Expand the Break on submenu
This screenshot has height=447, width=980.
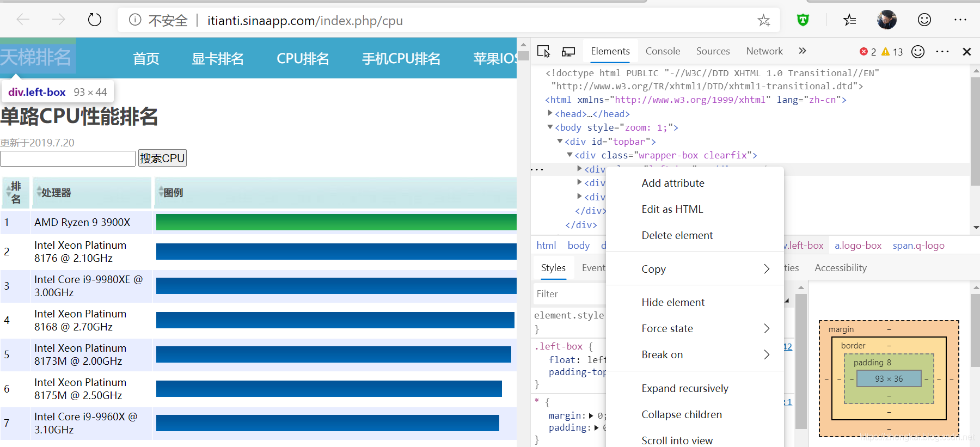(695, 355)
